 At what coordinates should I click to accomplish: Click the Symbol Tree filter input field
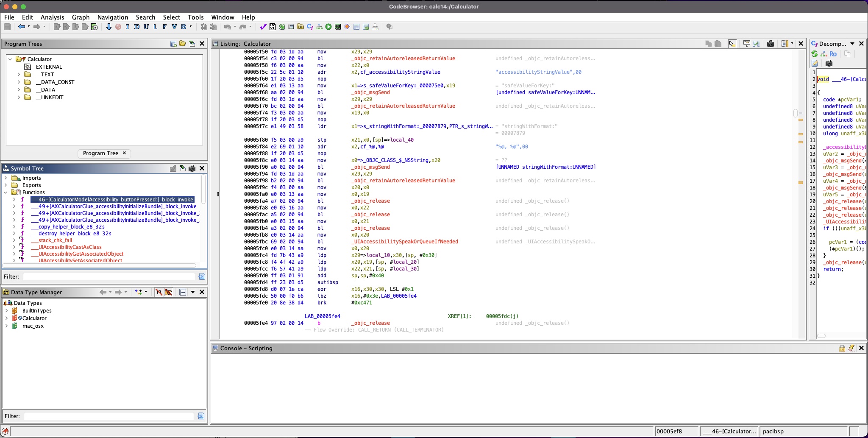110,276
